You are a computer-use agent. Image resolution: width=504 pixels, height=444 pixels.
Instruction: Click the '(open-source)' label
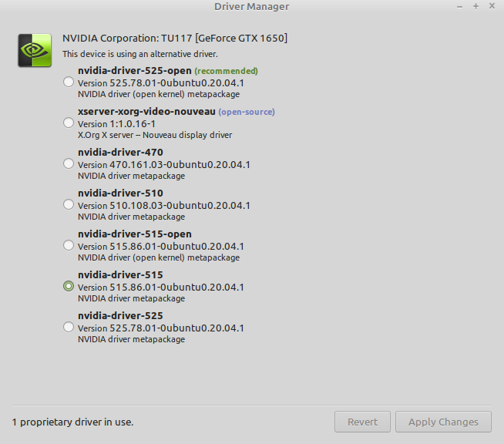(x=247, y=112)
